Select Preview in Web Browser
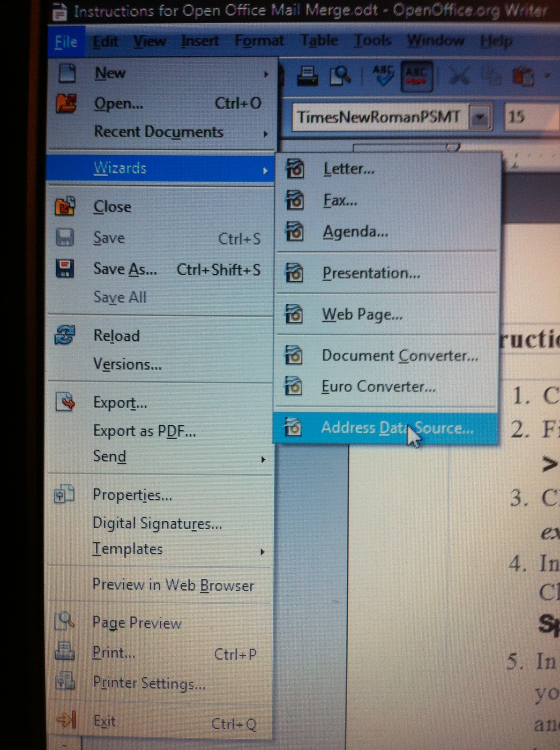Image resolution: width=560 pixels, height=750 pixels. pos(173,585)
